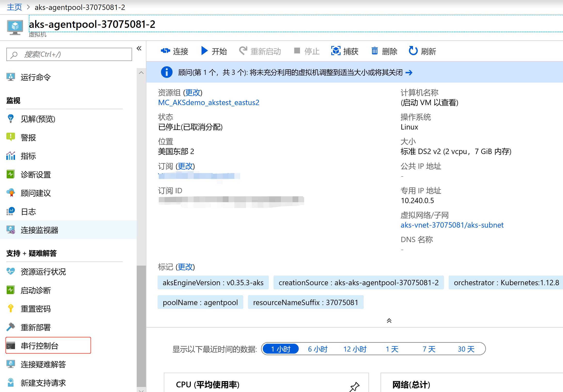The height and width of the screenshot is (392, 563).
Task: Click the resourceNameSuffix tag
Action: [306, 302]
